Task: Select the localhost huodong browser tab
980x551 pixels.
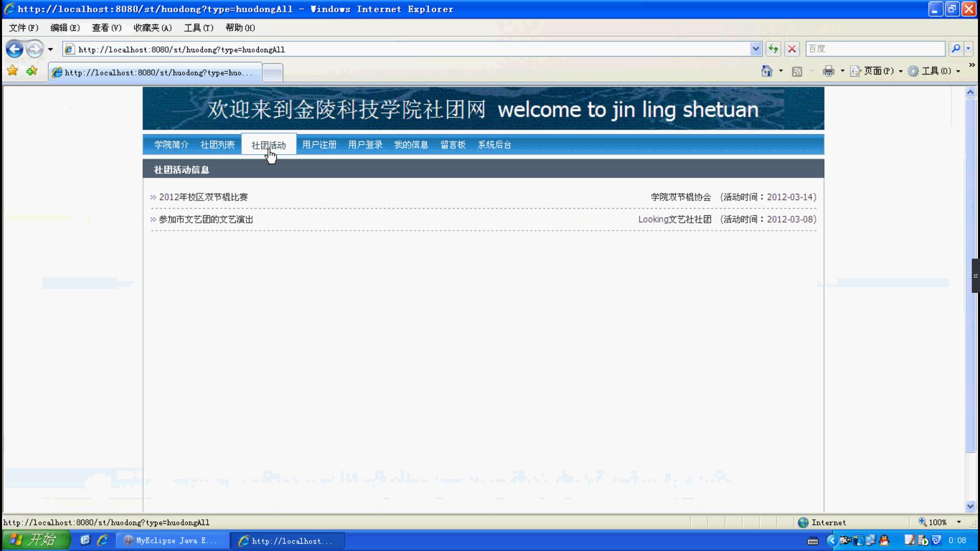Action: point(155,72)
